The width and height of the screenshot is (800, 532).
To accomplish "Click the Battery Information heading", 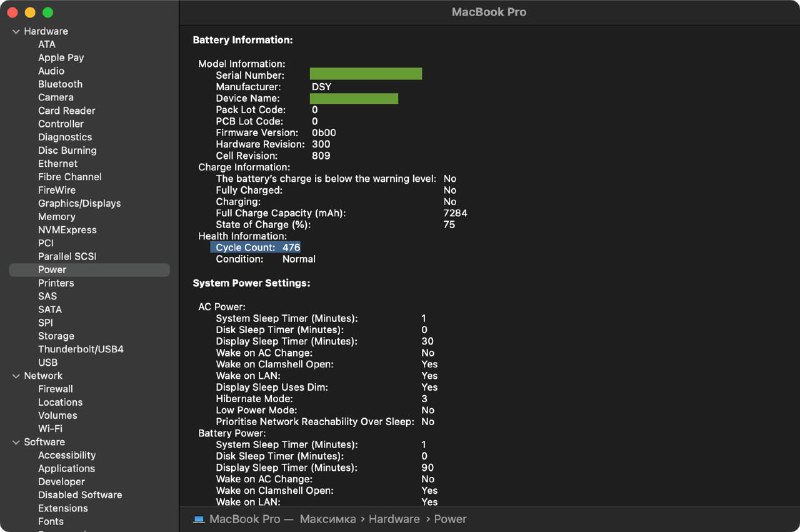I will 243,40.
